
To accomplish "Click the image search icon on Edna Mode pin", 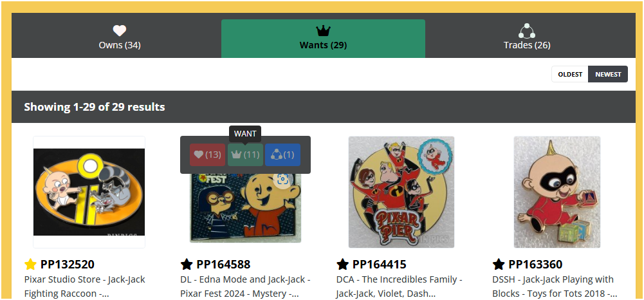I will pyautogui.click(x=282, y=179).
